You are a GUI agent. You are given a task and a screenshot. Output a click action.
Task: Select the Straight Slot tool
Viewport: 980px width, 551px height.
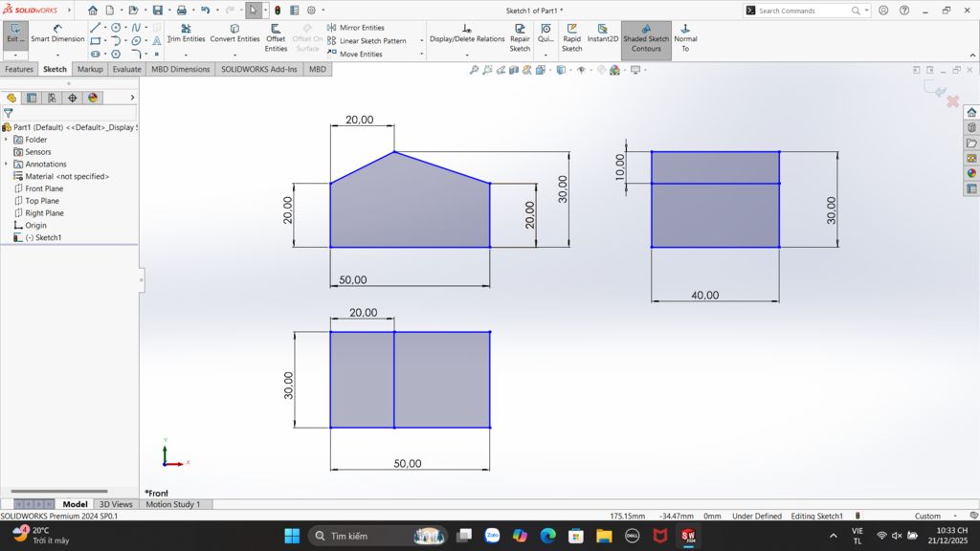95,55
